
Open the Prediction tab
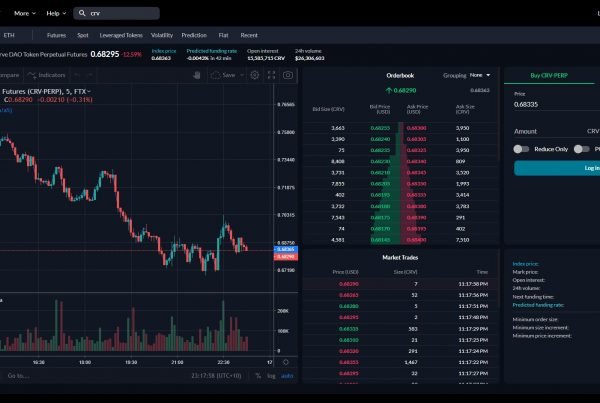pos(194,35)
